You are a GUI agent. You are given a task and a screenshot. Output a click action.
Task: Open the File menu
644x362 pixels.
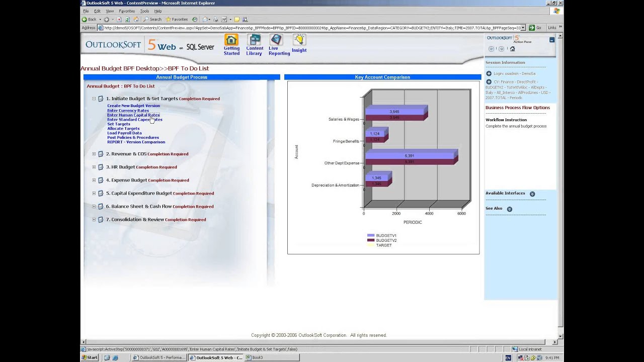(x=86, y=11)
